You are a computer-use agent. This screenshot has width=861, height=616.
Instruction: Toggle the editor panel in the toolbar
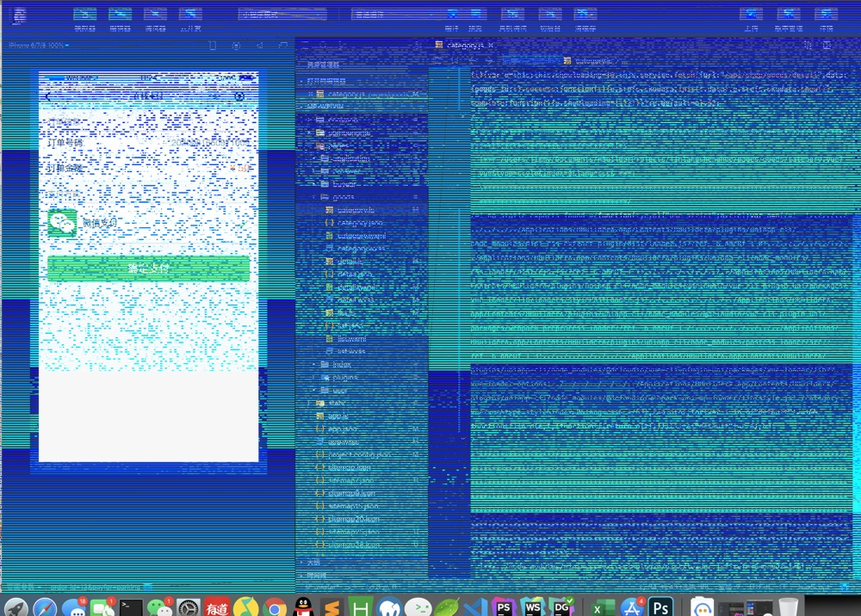[120, 15]
